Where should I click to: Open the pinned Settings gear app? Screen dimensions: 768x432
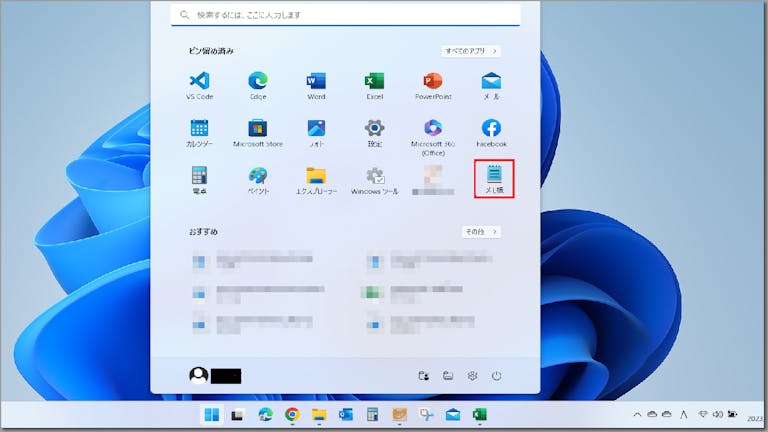374,133
